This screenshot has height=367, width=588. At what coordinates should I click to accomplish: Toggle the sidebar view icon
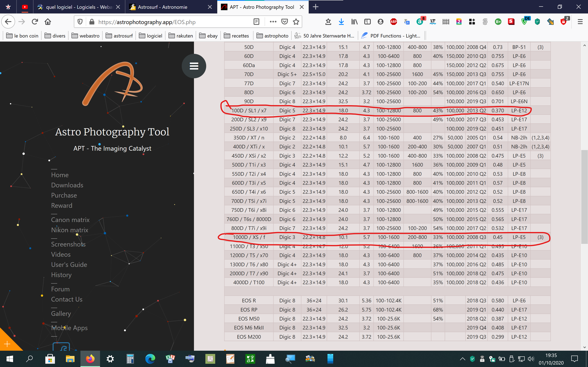(367, 22)
